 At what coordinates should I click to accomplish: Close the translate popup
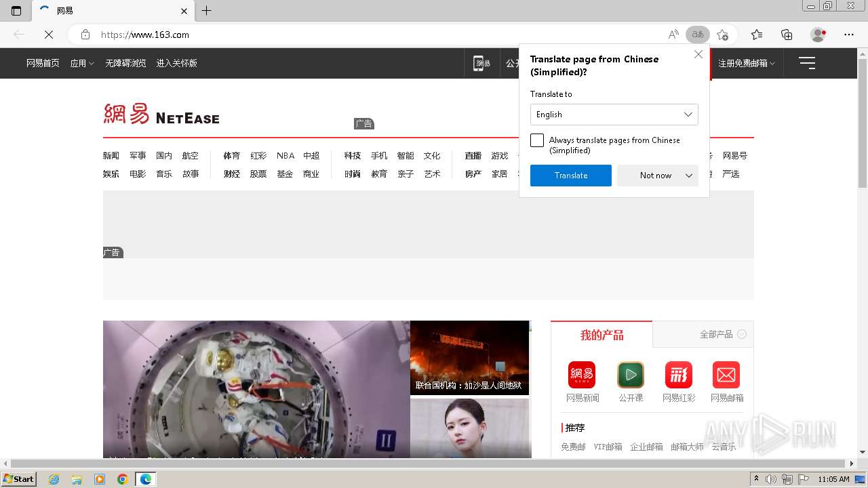coord(698,54)
